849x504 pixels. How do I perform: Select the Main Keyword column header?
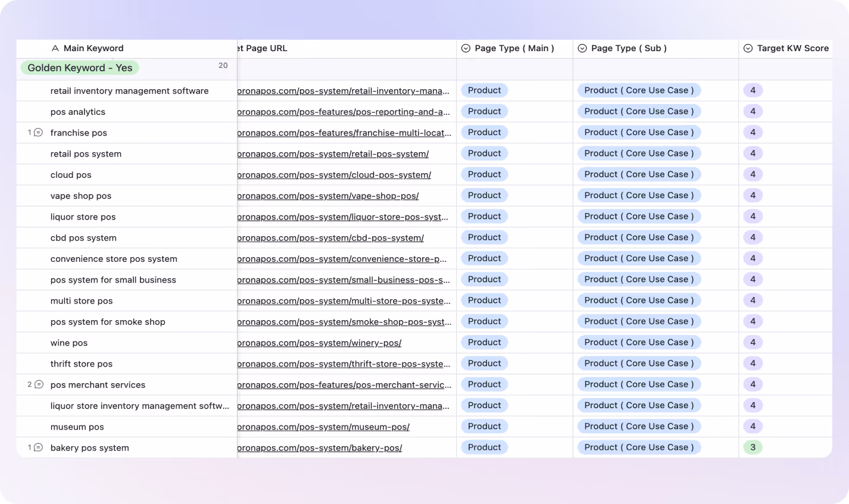click(127, 49)
